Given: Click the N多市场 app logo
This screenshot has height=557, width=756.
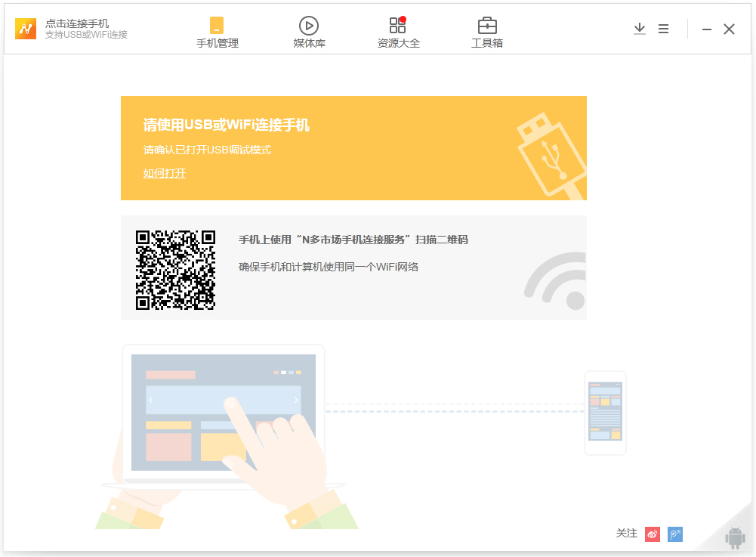Looking at the screenshot, I should [x=25, y=29].
